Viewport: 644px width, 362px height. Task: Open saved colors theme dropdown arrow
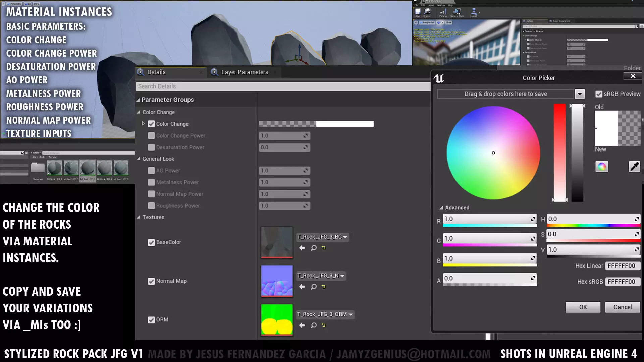580,94
